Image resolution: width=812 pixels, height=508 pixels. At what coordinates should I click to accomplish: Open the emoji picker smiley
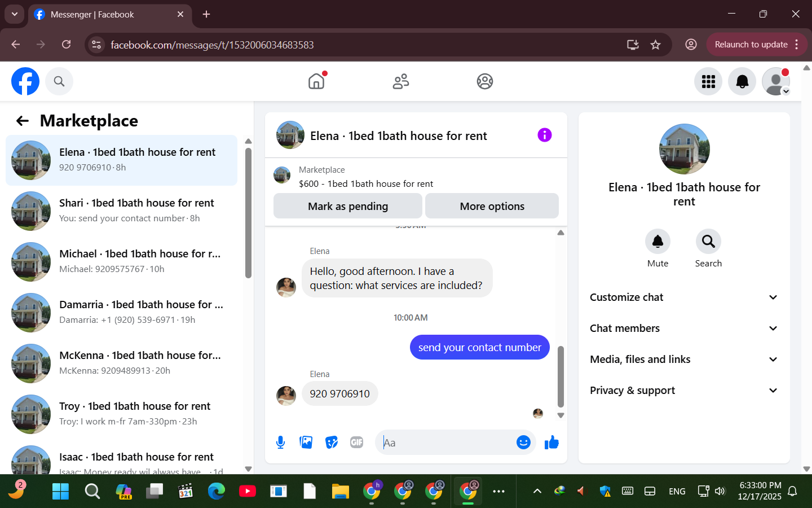pos(523,443)
